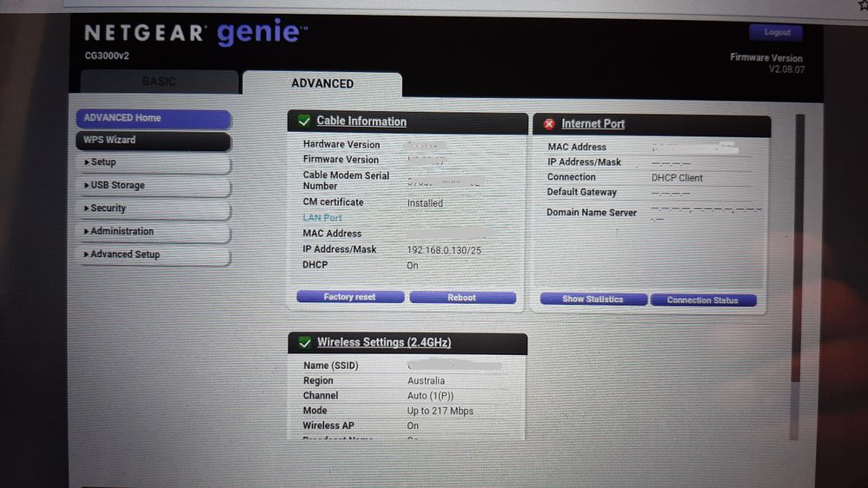Open the Wireless Settings (2.4GHz) link
Viewport: 868px width, 488px height.
click(x=384, y=342)
